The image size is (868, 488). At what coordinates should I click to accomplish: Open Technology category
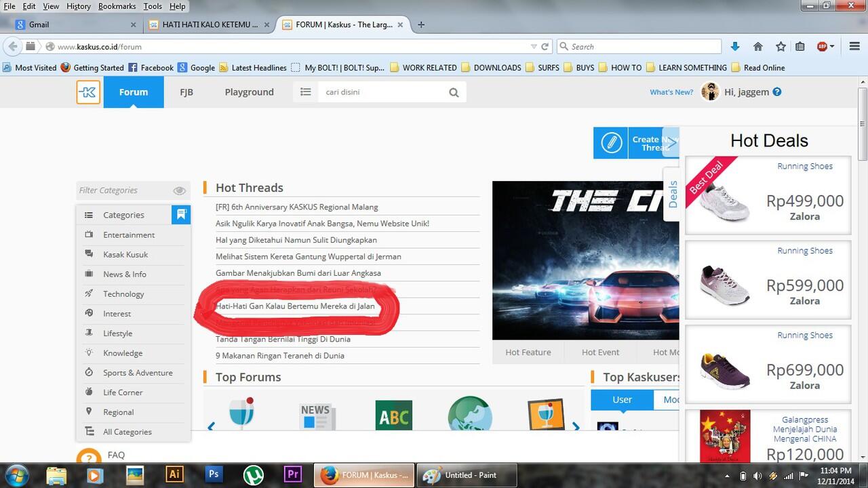[123, 293]
